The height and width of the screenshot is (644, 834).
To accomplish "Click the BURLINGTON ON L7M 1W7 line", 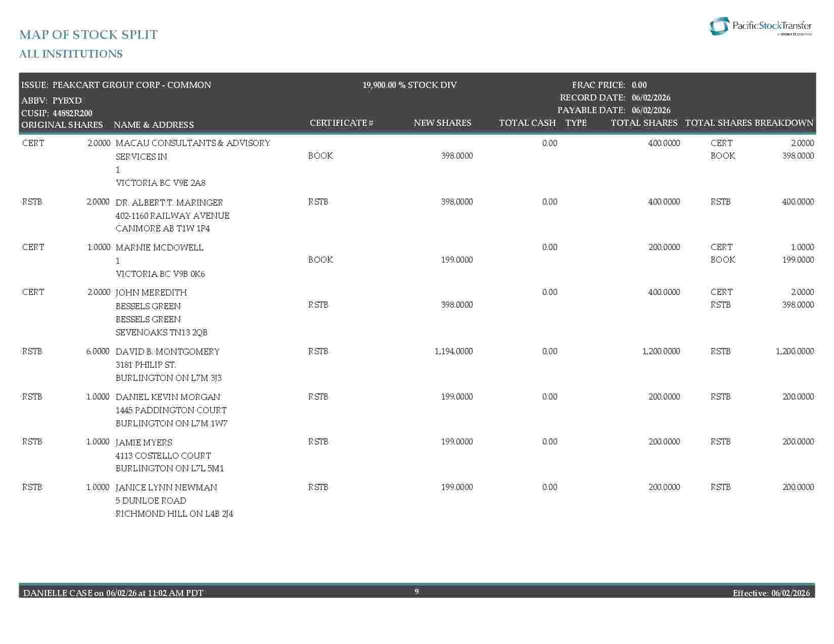I will click(172, 423).
